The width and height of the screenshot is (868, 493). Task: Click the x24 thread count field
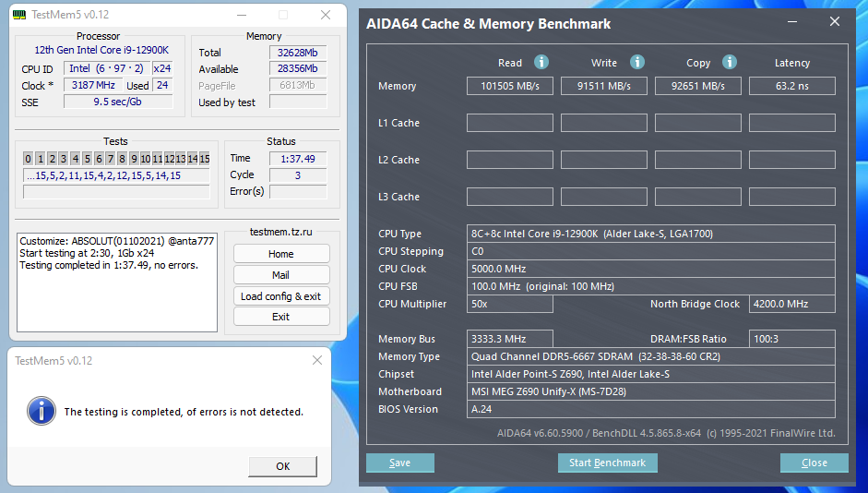click(x=162, y=68)
